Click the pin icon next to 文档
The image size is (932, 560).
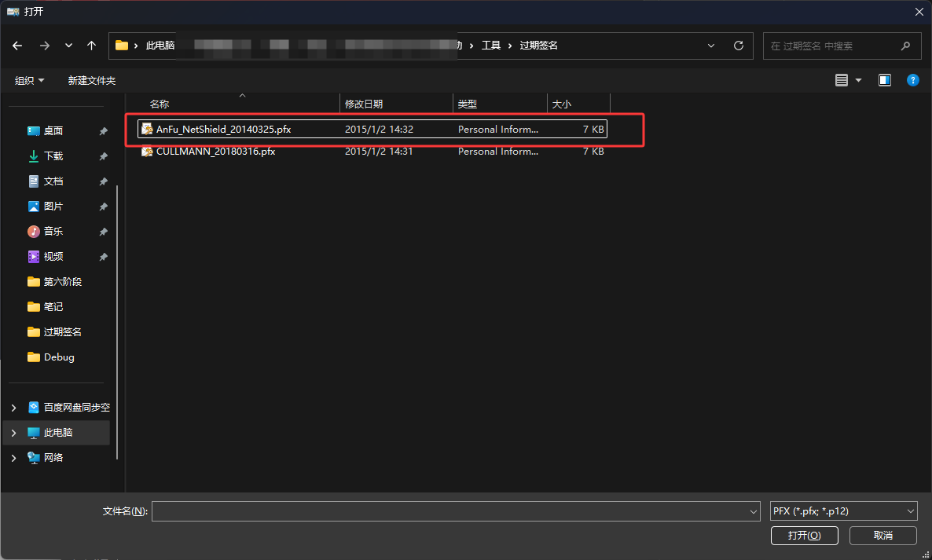click(104, 181)
